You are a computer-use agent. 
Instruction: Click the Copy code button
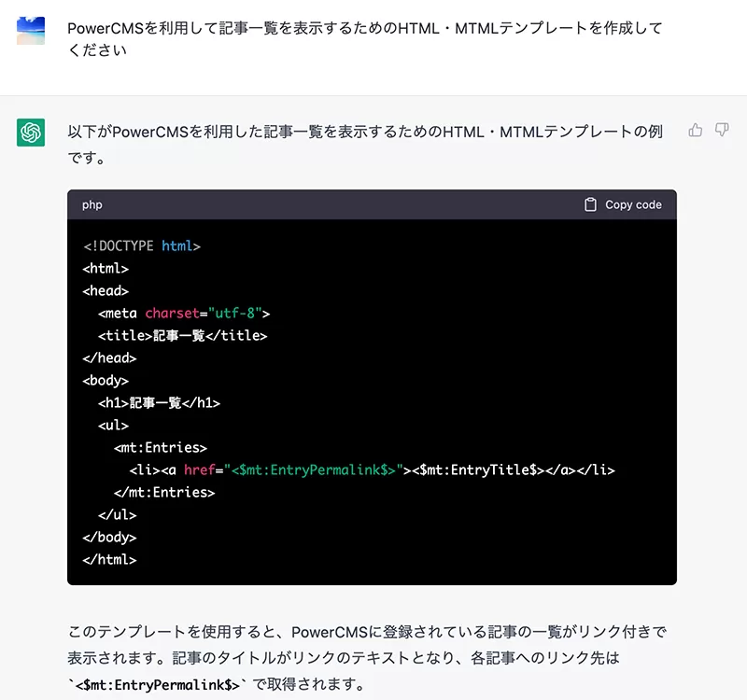623,204
